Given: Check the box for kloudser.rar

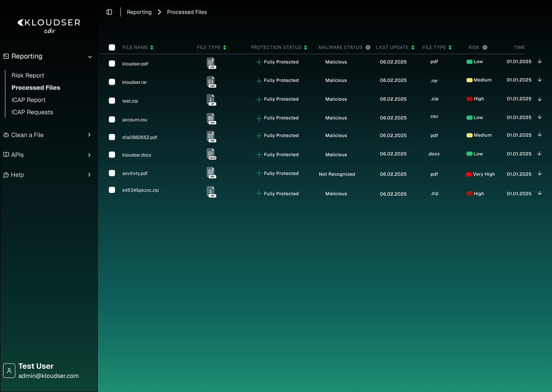Looking at the screenshot, I should click(112, 82).
